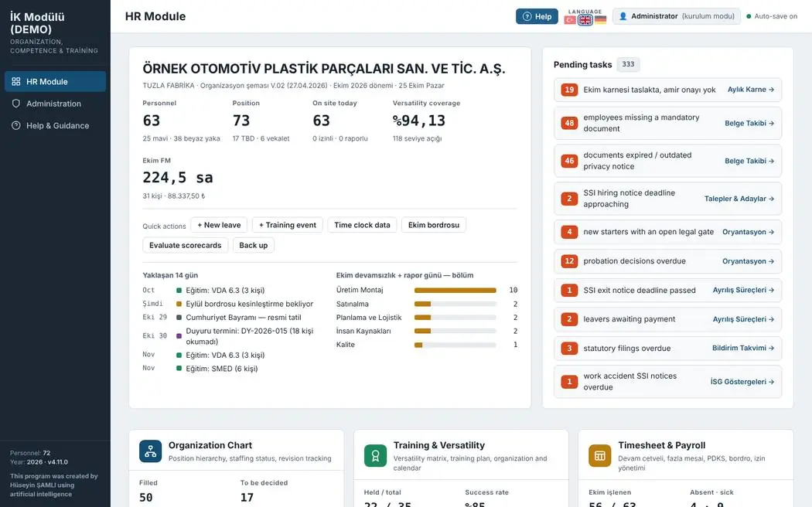Select the British flag language option
Viewport: 812px width, 507px height.
click(585, 19)
